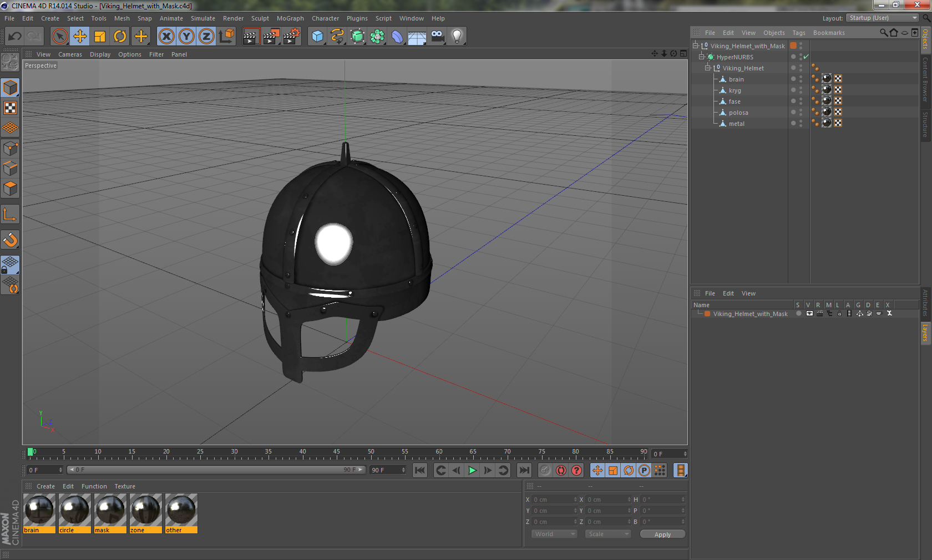
Task: Toggle HyperNURBS enable checkmark
Action: pyautogui.click(x=806, y=57)
